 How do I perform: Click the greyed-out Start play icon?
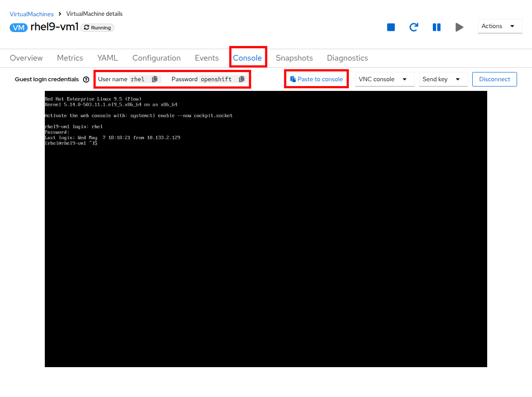(460, 27)
